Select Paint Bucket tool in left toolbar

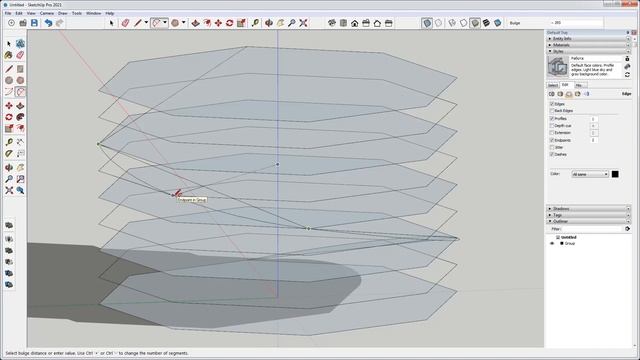pos(9,55)
